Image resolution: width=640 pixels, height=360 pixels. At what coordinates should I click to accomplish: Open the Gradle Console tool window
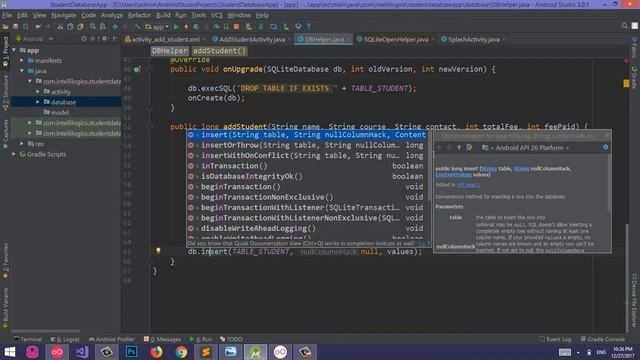tap(603, 339)
